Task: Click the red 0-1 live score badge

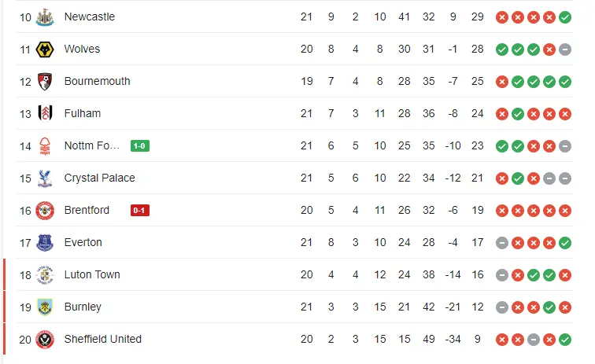Action: (139, 210)
